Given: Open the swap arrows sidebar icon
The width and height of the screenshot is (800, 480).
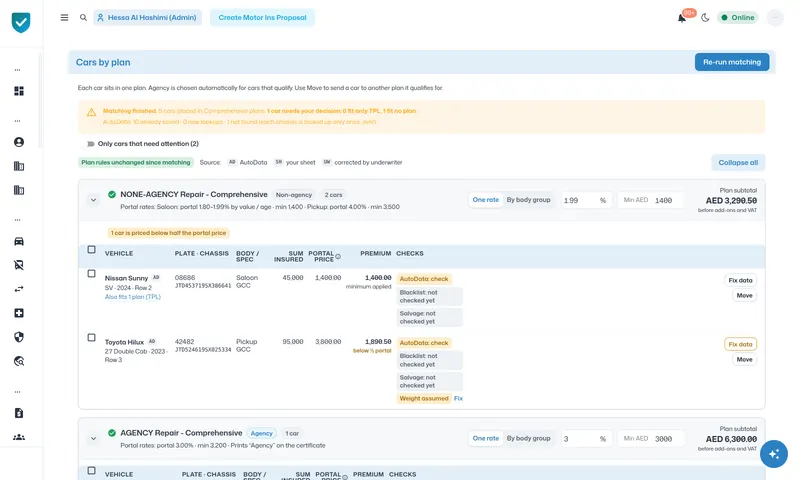Looking at the screenshot, I should pyautogui.click(x=19, y=289).
